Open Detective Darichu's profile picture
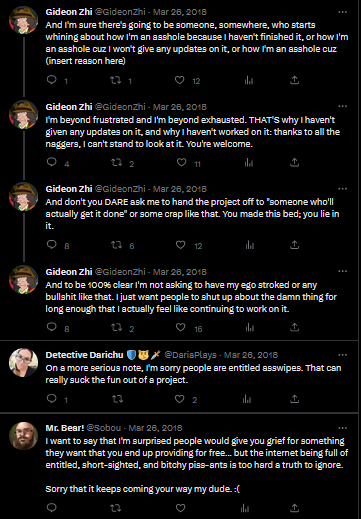This screenshot has width=361, height=519. click(x=23, y=363)
